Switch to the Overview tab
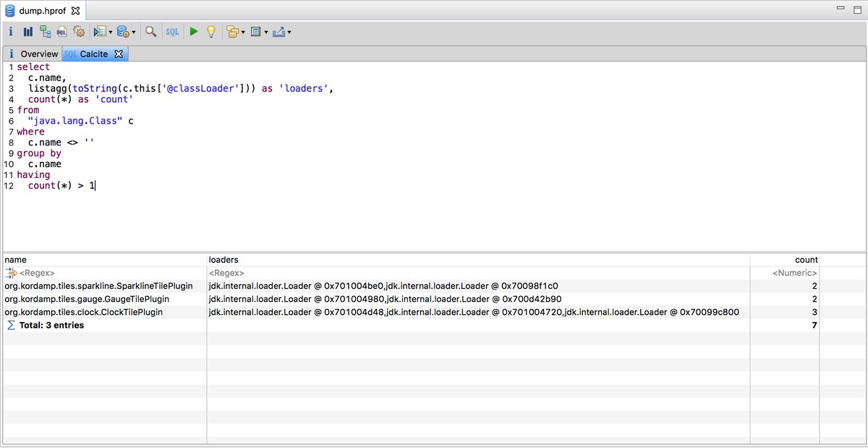The width and height of the screenshot is (868, 448). 33,54
